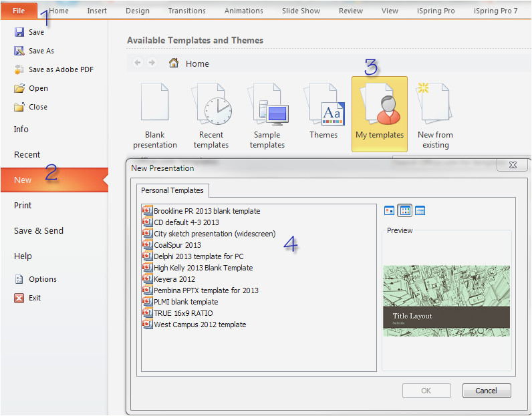Click the Title Layout preview thumbnail

coord(446,300)
